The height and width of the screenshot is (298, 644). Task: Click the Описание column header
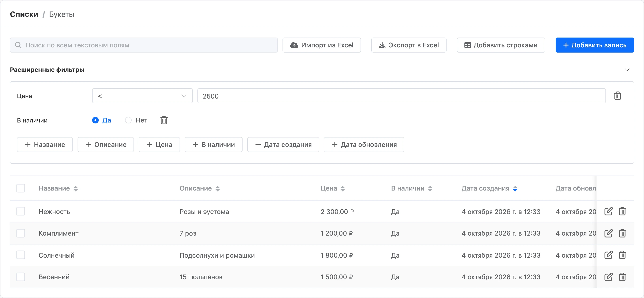pyautogui.click(x=196, y=188)
